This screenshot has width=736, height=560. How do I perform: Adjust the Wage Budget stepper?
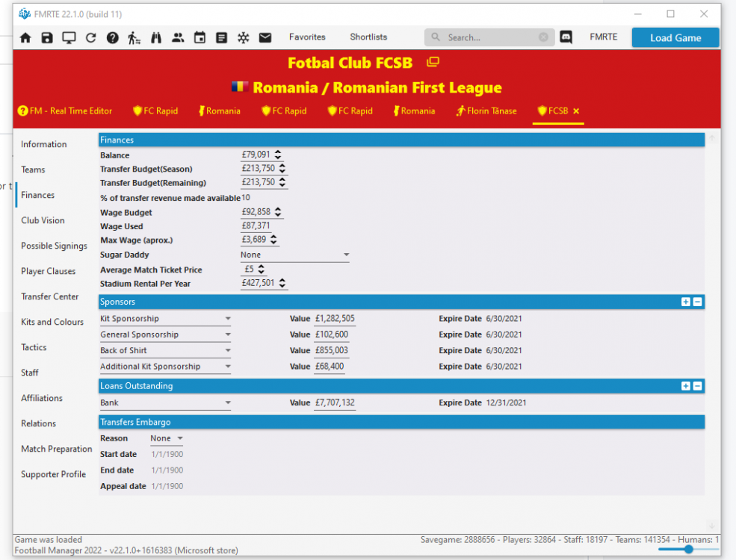click(x=278, y=212)
